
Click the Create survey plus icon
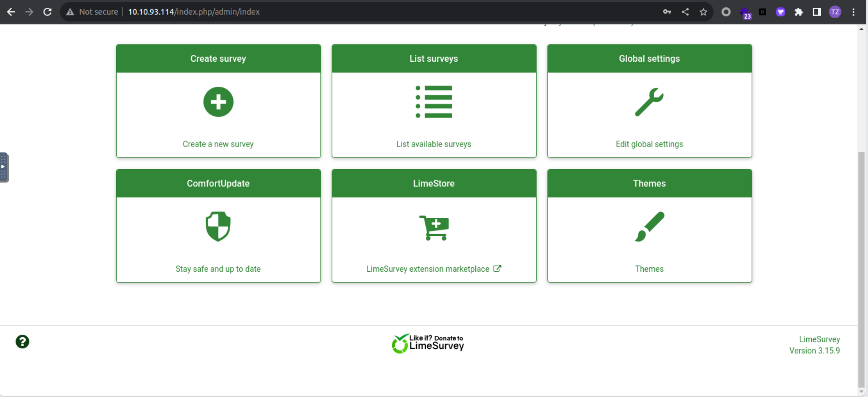point(218,102)
